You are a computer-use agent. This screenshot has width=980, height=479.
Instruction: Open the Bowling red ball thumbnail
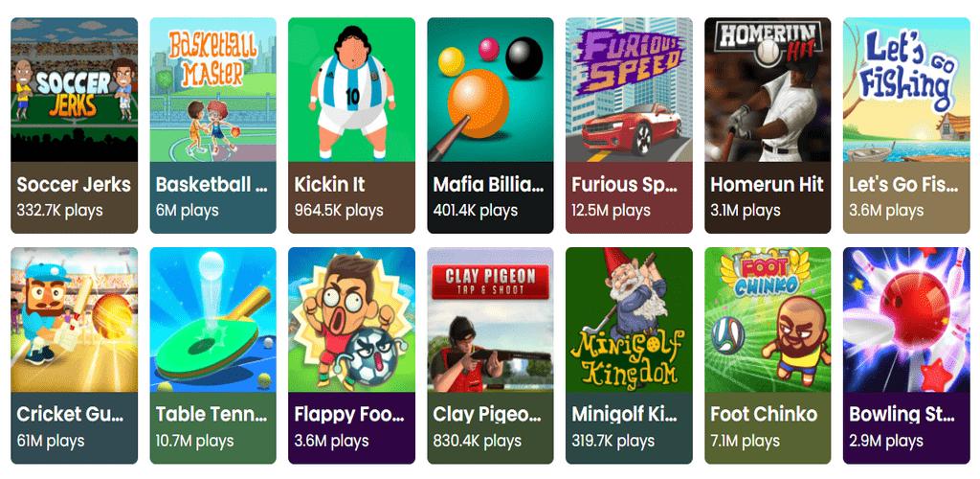906,320
